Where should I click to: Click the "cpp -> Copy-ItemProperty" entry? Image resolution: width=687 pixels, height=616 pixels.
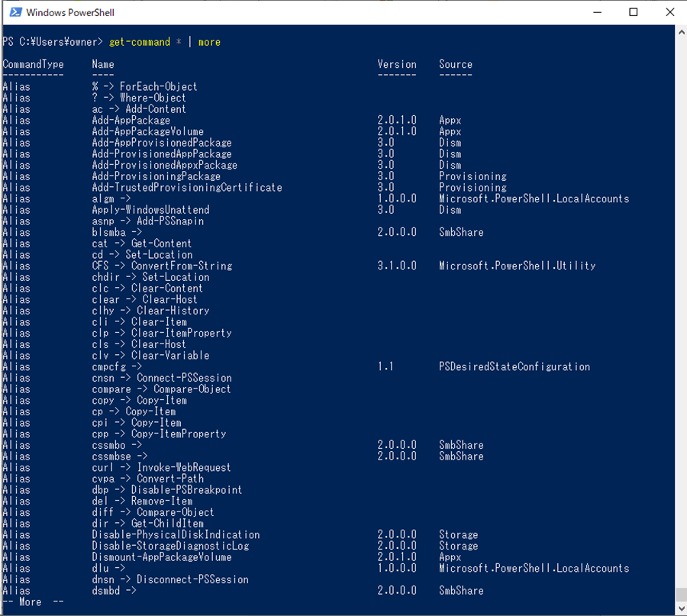coord(159,434)
